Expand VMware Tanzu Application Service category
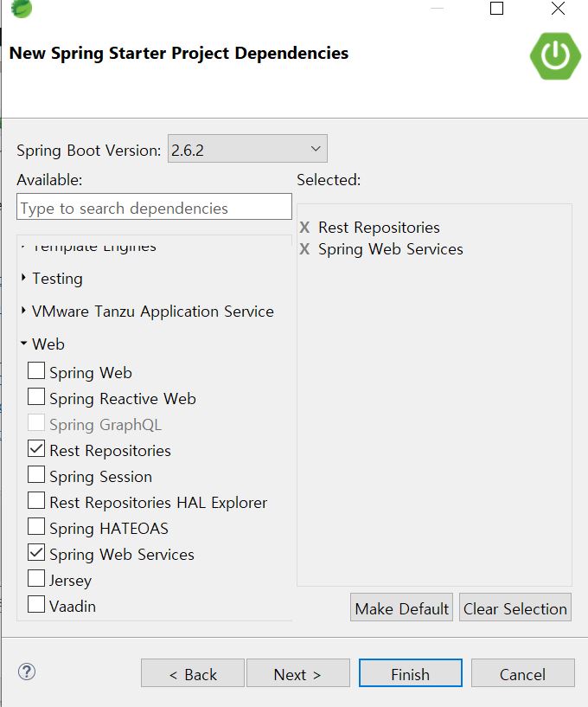Image resolution: width=588 pixels, height=707 pixels. pos(23,311)
